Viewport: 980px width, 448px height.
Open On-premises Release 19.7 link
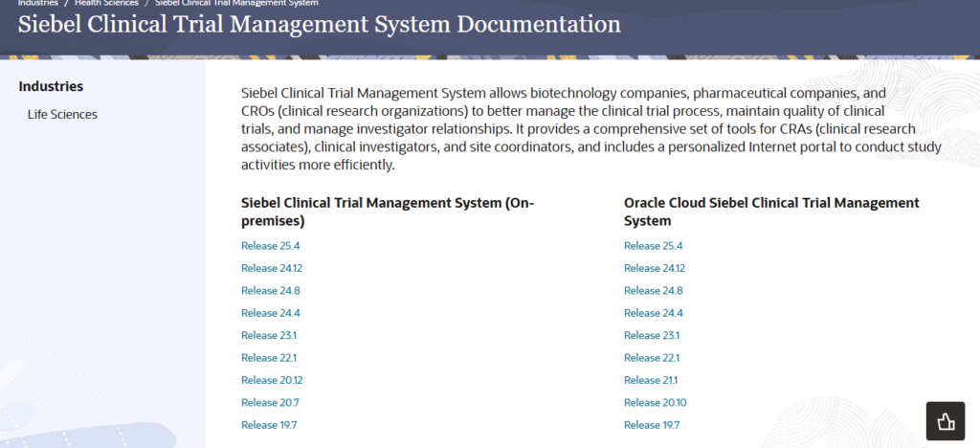click(x=269, y=425)
